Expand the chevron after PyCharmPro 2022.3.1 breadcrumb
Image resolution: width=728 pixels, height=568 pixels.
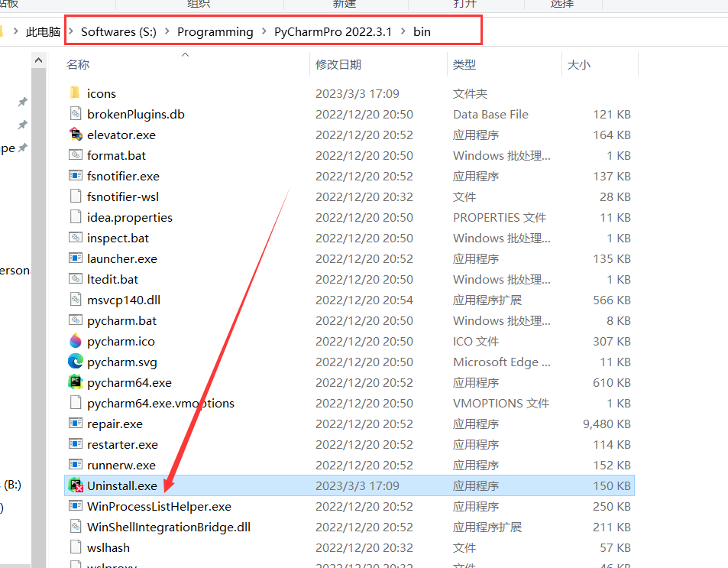click(x=403, y=31)
